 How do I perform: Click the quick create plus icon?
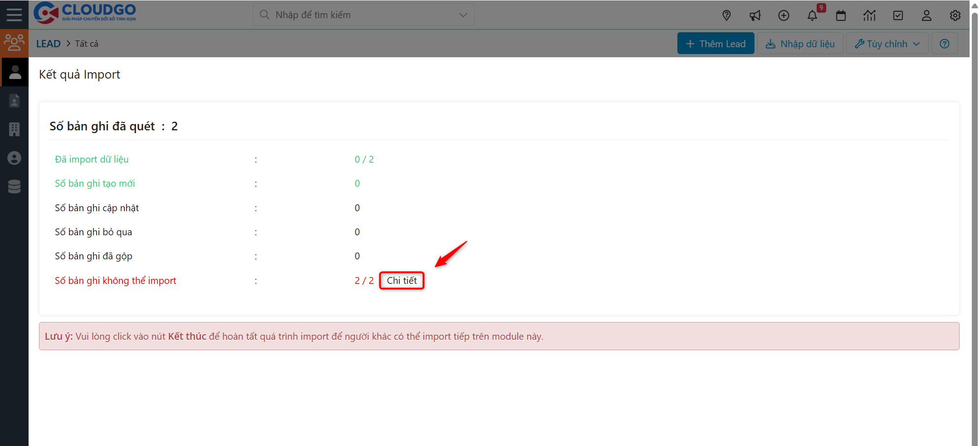(784, 15)
